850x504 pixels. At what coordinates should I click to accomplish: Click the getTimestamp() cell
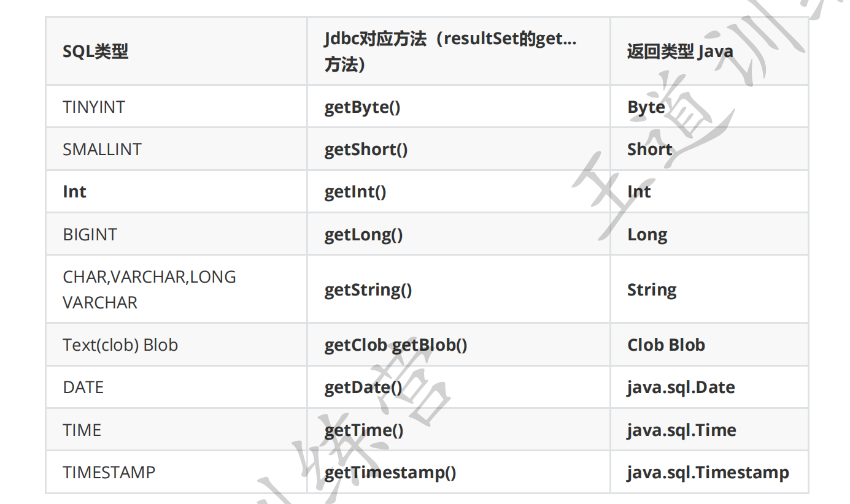(458, 472)
